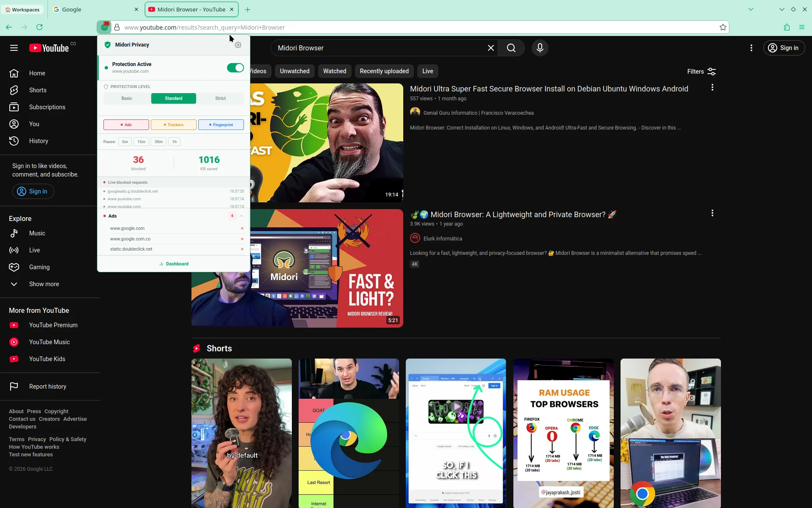Screen dimensions: 812x508
Task: Open a new browser tab
Action: point(248,9)
